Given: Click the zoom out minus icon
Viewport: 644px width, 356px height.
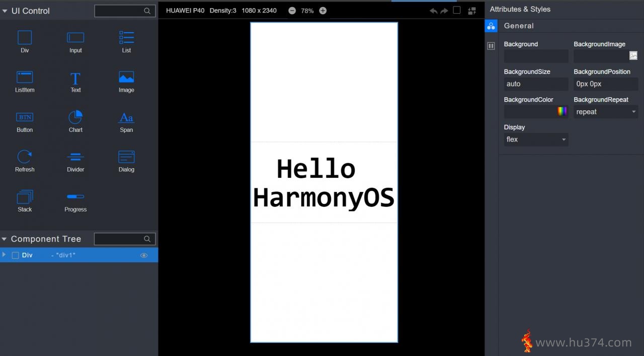Looking at the screenshot, I should [292, 11].
